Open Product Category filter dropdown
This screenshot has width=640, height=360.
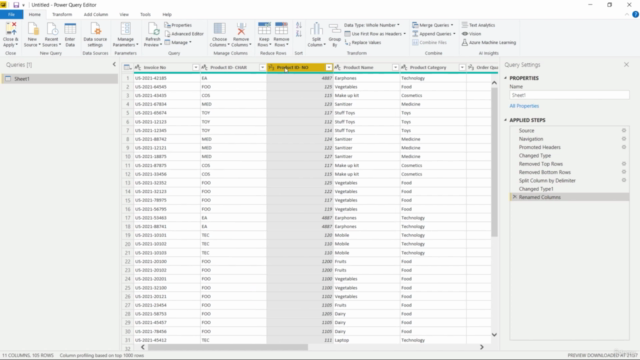tap(462, 67)
